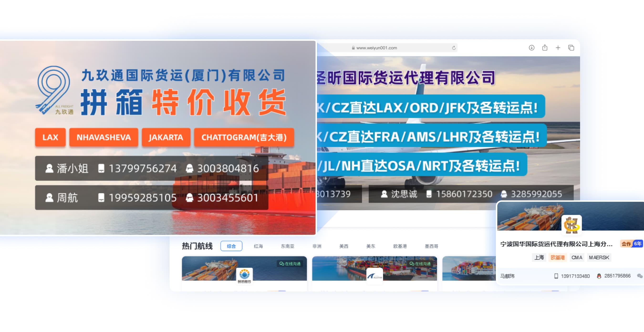Image resolution: width=644 pixels, height=332 pixels.
Task: Reload the page with the refresh icon
Action: pyautogui.click(x=453, y=48)
